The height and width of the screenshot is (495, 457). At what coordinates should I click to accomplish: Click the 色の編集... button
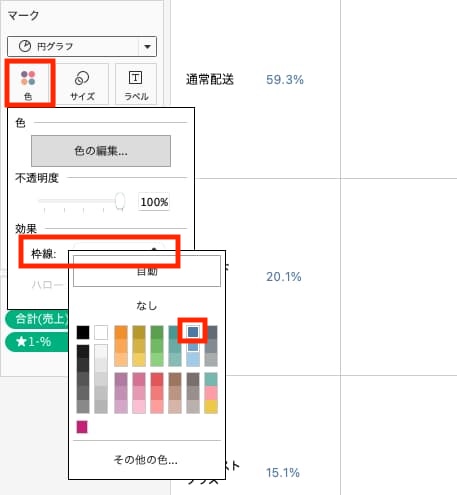point(101,151)
